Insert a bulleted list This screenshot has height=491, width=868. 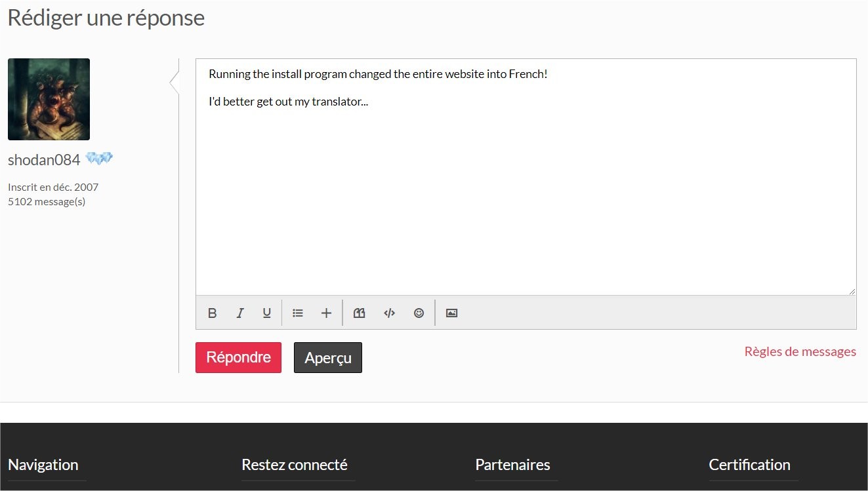pos(298,313)
